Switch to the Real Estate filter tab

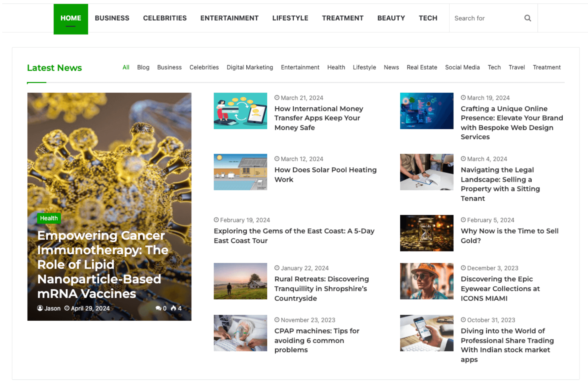[422, 67]
